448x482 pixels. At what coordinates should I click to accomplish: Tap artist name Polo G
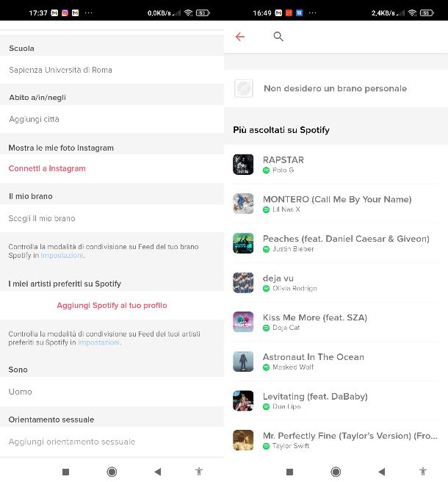coord(283,170)
